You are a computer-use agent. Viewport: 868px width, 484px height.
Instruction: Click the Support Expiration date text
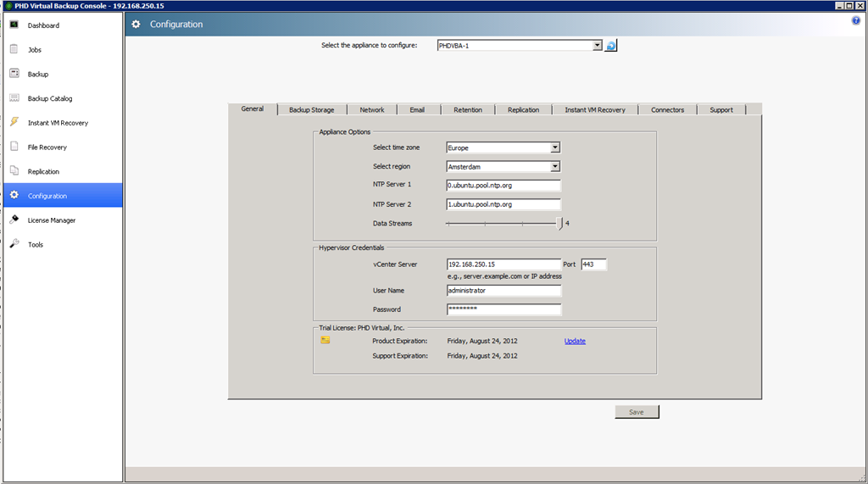click(x=482, y=356)
